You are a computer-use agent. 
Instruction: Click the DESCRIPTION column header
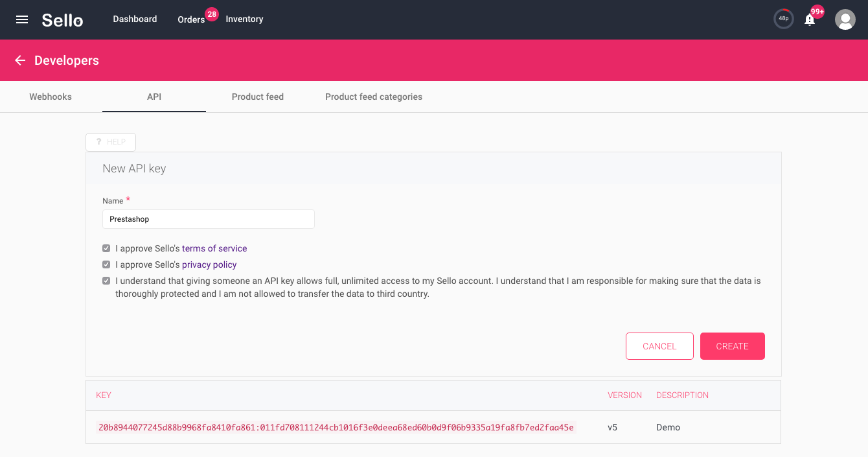click(x=683, y=395)
